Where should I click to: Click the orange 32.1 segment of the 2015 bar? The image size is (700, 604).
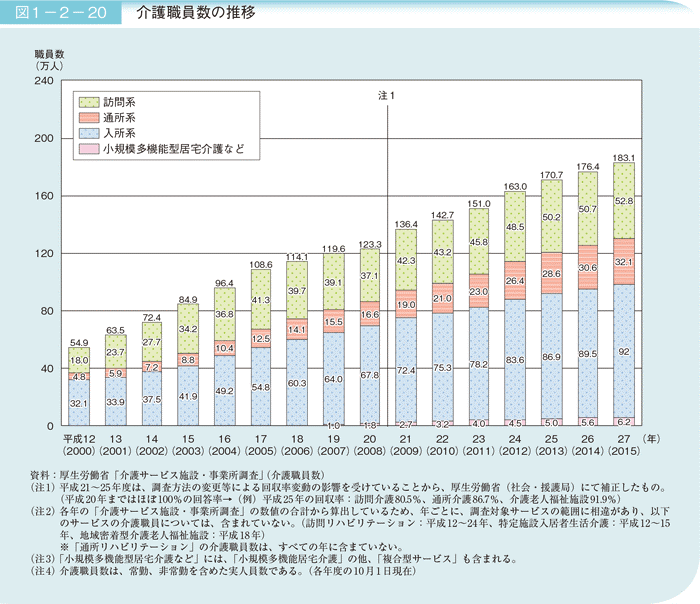coord(623,262)
